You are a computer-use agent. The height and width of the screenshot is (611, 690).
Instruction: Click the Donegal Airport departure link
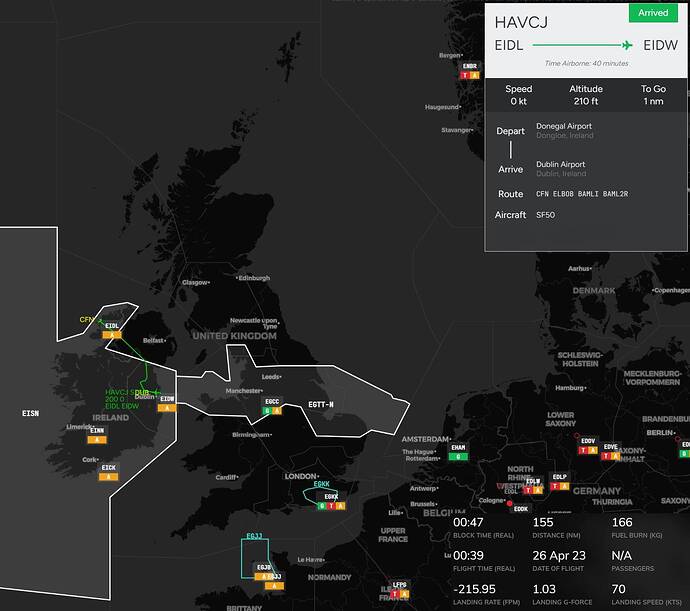click(564, 126)
